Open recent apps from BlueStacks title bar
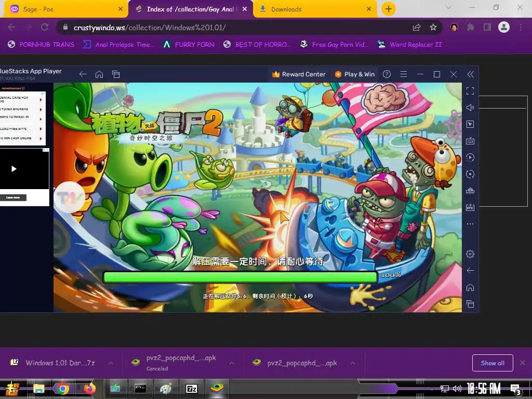This screenshot has height=399, width=532. click(116, 74)
